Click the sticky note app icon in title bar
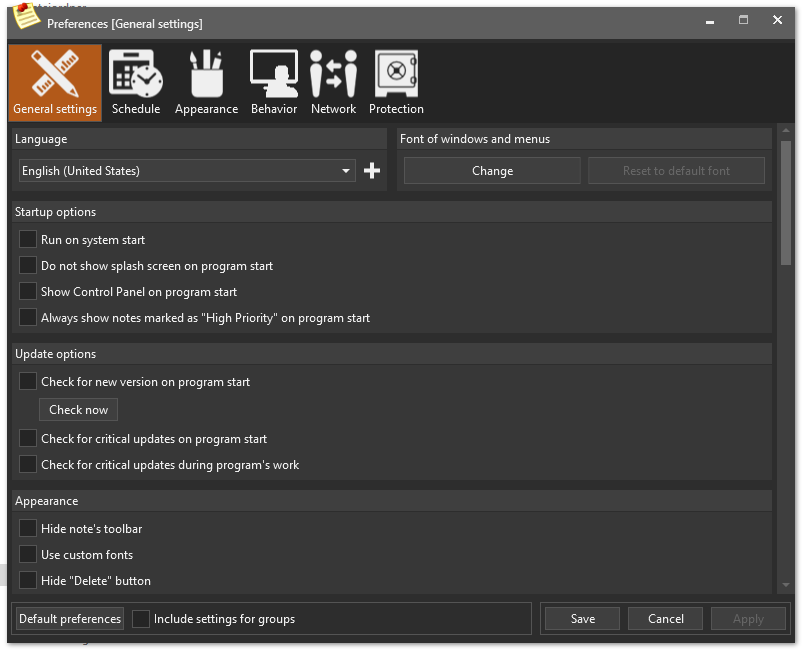 click(26, 15)
